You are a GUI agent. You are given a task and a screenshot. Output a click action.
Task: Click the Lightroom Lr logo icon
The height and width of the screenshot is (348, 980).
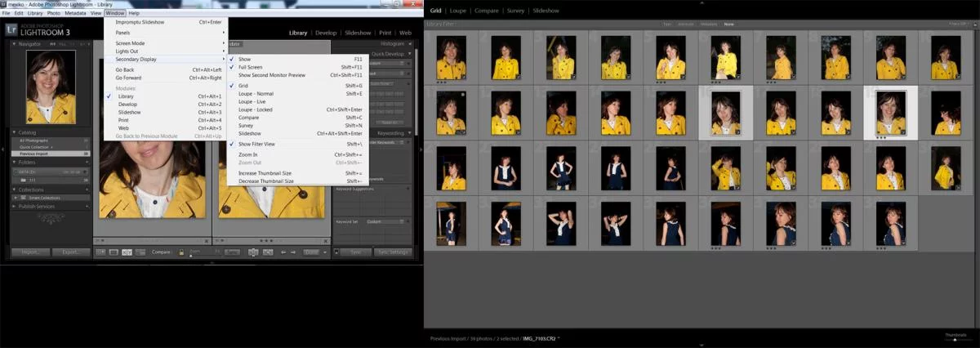11,29
